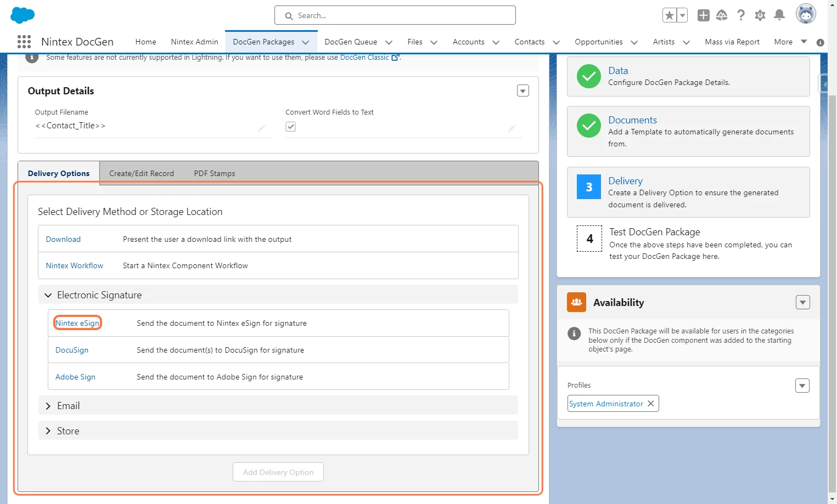Select DocuSign delivery option
This screenshot has height=504, width=837.
point(72,350)
